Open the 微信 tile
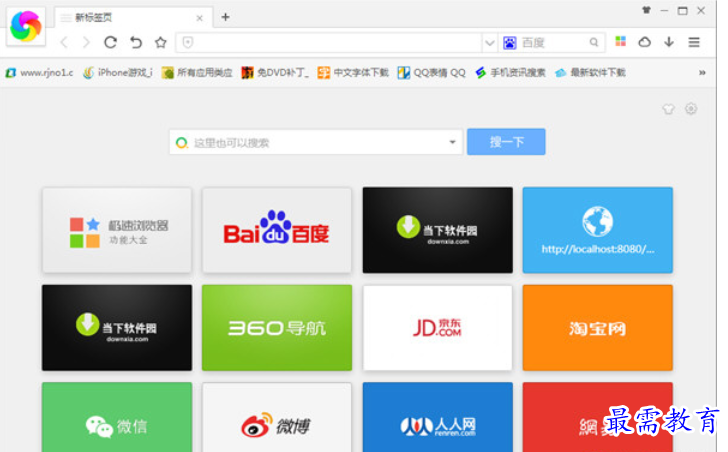 click(117, 417)
